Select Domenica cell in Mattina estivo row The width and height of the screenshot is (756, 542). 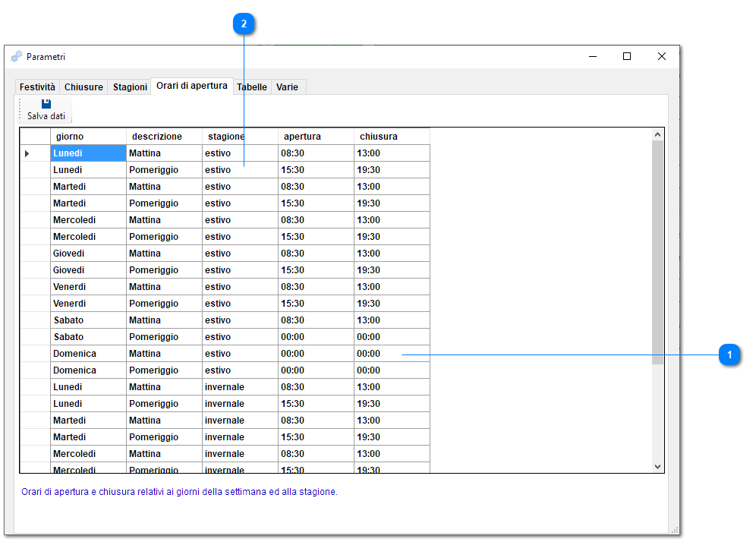[x=88, y=354]
